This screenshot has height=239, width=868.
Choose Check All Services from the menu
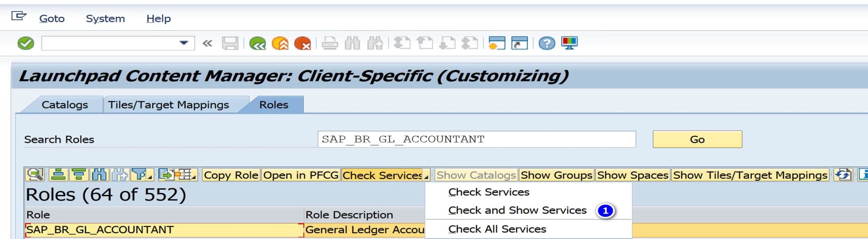[497, 229]
